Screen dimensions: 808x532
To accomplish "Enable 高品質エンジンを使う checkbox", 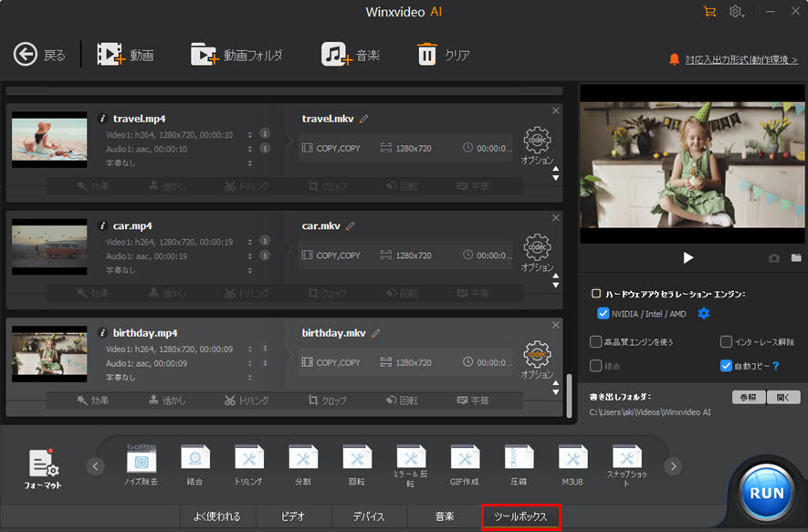I will 595,341.
